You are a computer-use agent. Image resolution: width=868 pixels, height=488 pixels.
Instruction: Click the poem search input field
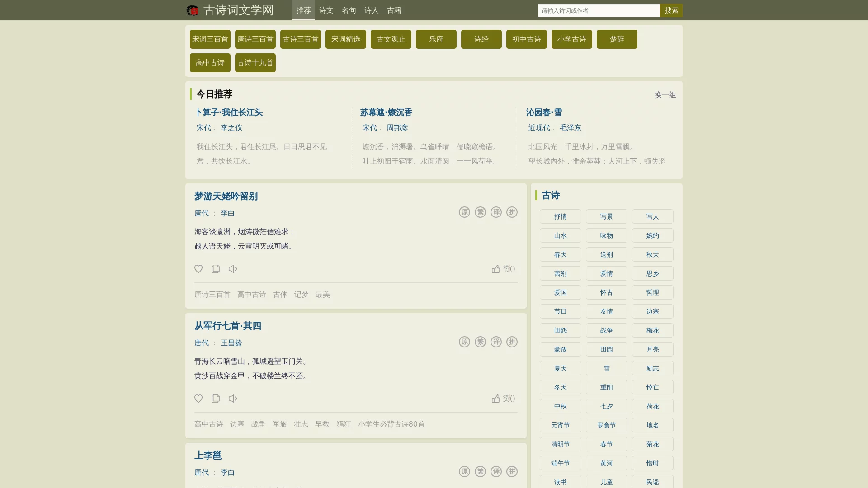599,10
